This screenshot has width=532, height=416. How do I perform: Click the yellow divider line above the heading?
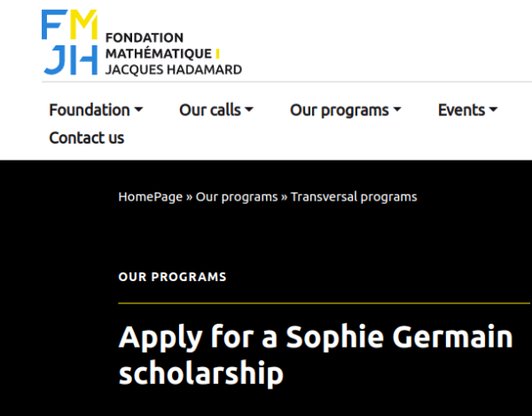324,303
